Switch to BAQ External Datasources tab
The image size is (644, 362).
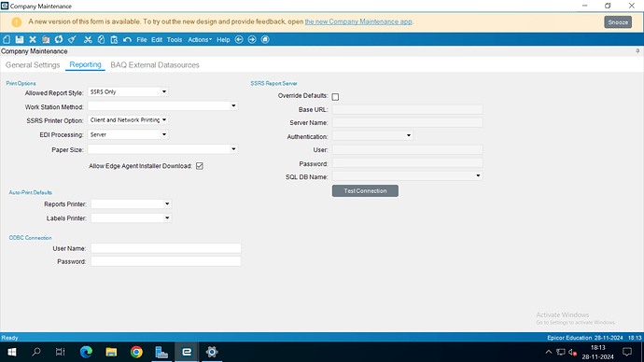coord(155,65)
